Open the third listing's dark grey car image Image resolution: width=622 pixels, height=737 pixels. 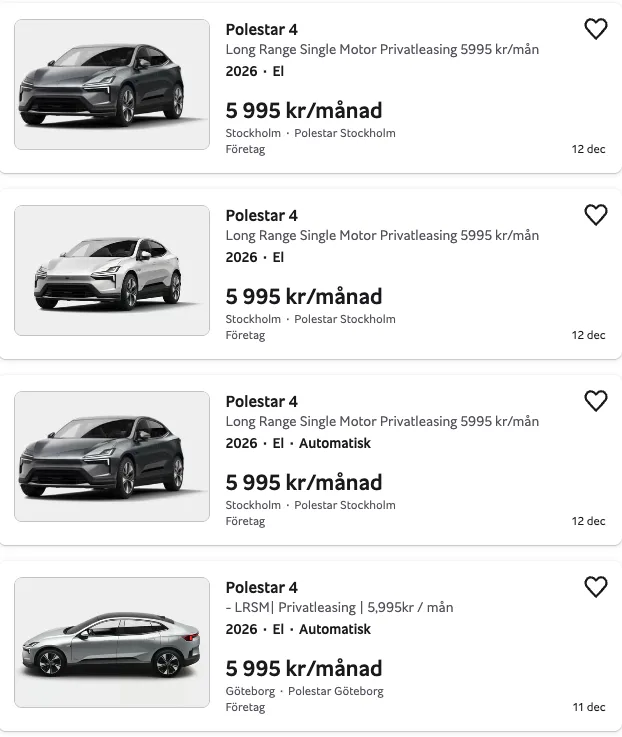(112, 456)
